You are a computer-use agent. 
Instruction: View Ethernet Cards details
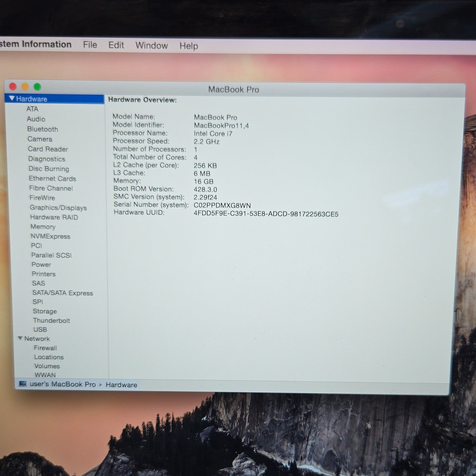(x=53, y=178)
